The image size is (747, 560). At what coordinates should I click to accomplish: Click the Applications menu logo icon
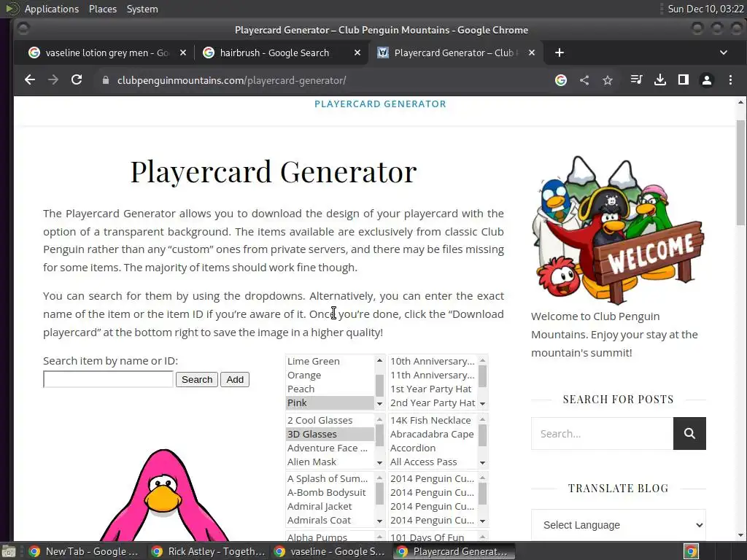coord(12,9)
